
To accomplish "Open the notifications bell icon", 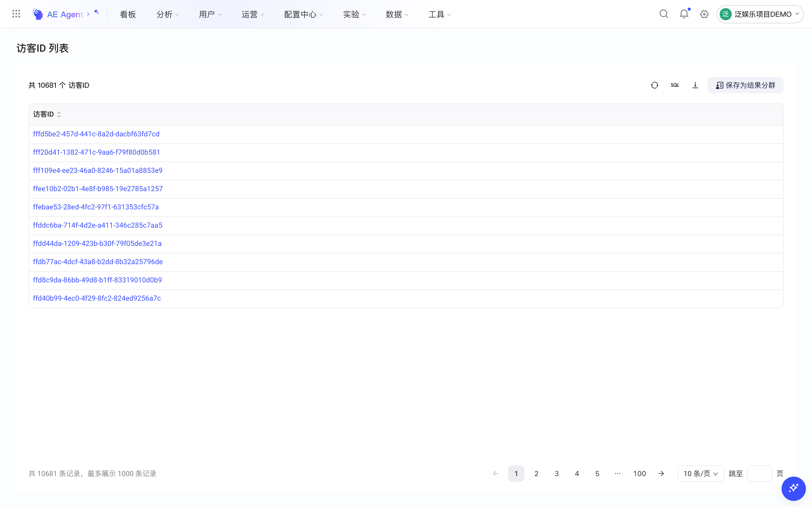I will 684,14.
